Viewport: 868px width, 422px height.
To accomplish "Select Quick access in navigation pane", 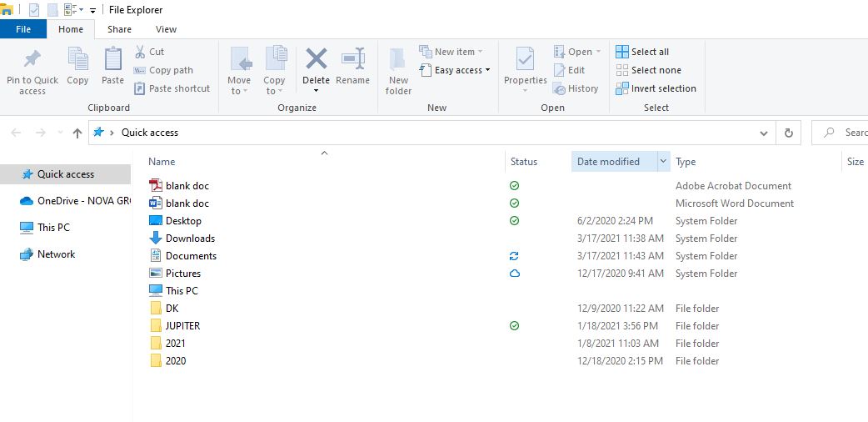I will (65, 174).
